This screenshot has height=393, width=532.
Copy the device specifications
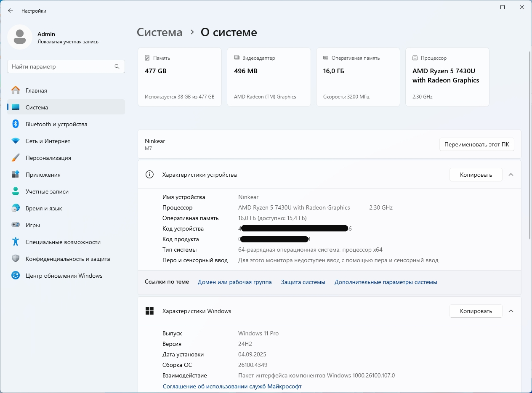tap(476, 175)
